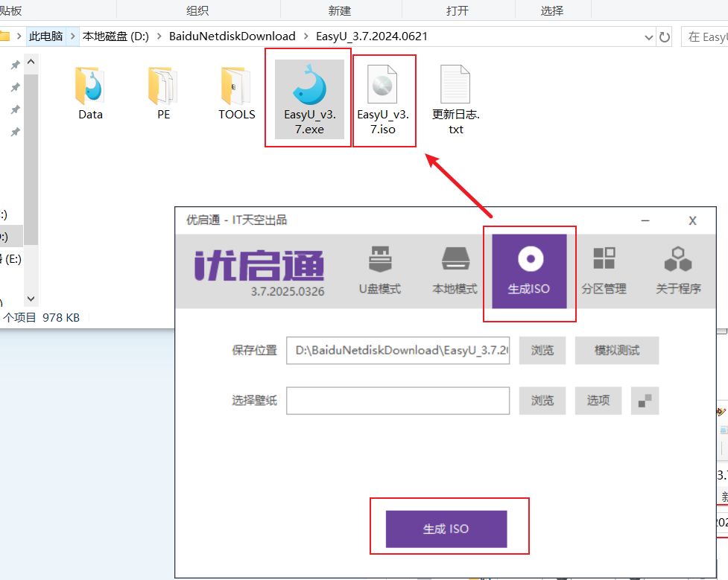Image resolution: width=728 pixels, height=580 pixels.
Task: Expand the chevron after 此电脑 breadcrumb
Action: [74, 36]
